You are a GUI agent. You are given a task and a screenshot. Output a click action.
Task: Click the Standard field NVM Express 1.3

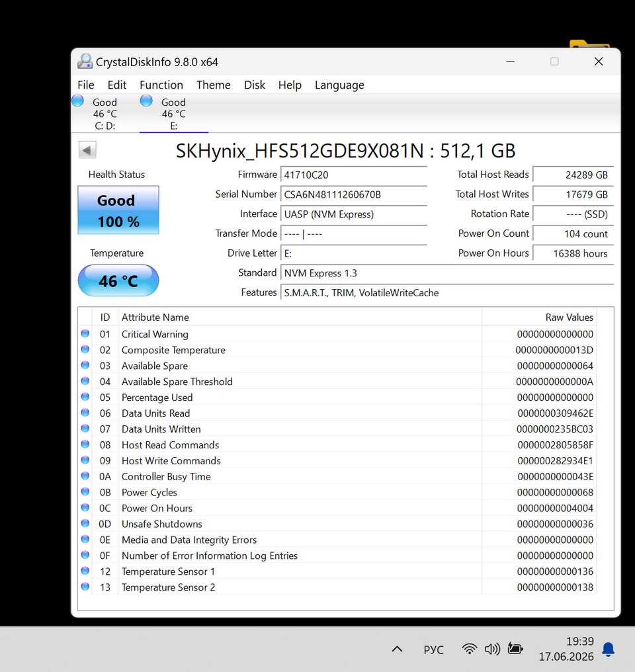click(x=447, y=273)
